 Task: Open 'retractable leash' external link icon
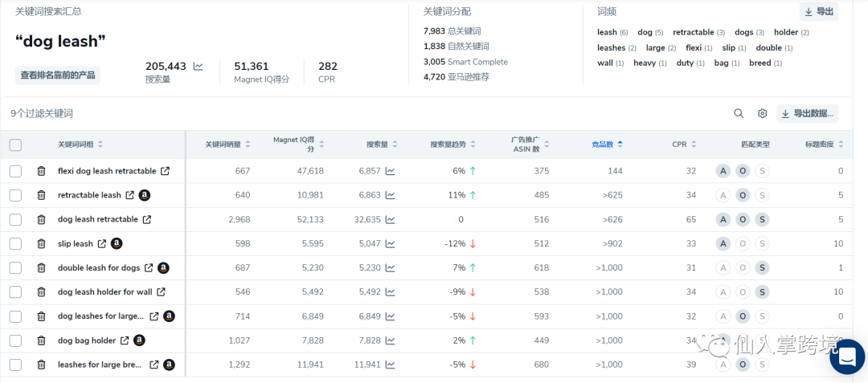(129, 195)
